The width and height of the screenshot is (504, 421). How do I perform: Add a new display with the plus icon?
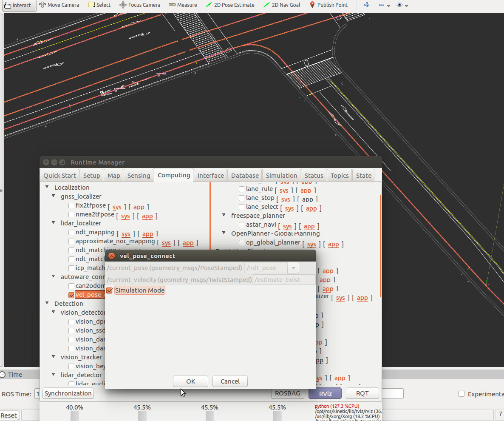[x=366, y=5]
